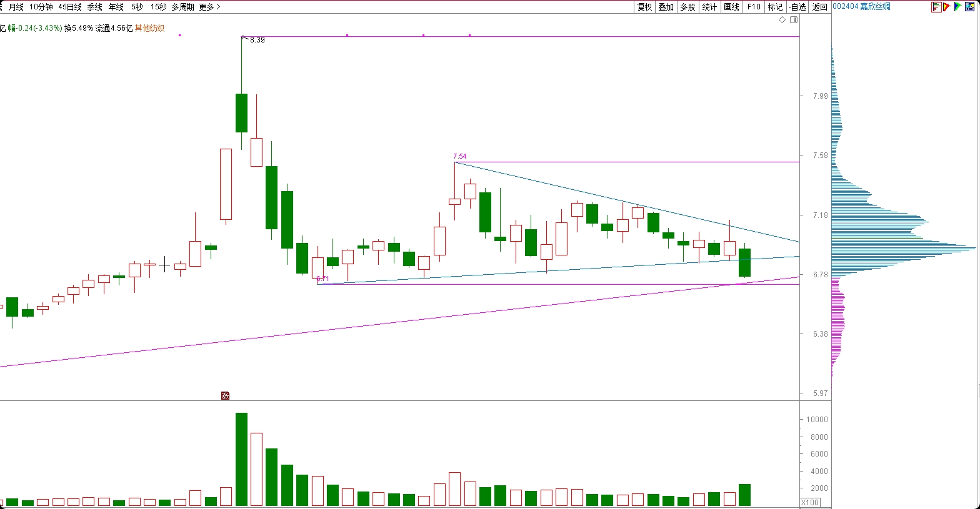
Task: Click the tallest green volume bar
Action: click(x=241, y=459)
